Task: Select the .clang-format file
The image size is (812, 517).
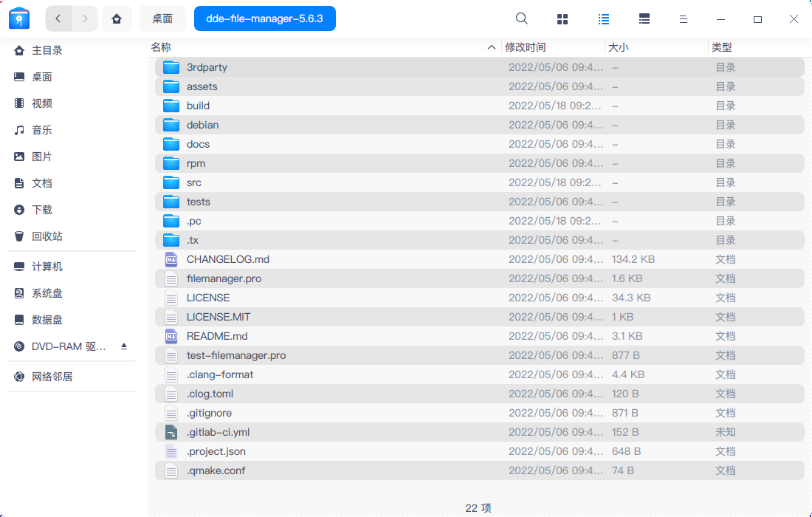Action: click(480, 374)
